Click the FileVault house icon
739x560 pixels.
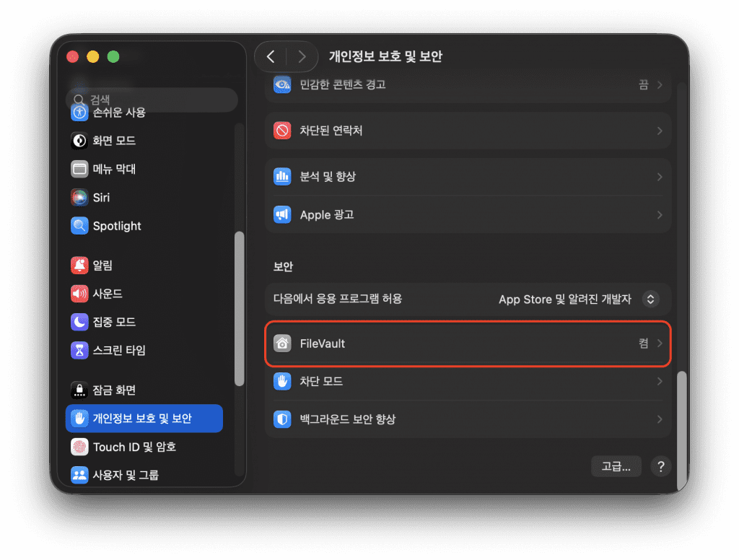(x=282, y=344)
